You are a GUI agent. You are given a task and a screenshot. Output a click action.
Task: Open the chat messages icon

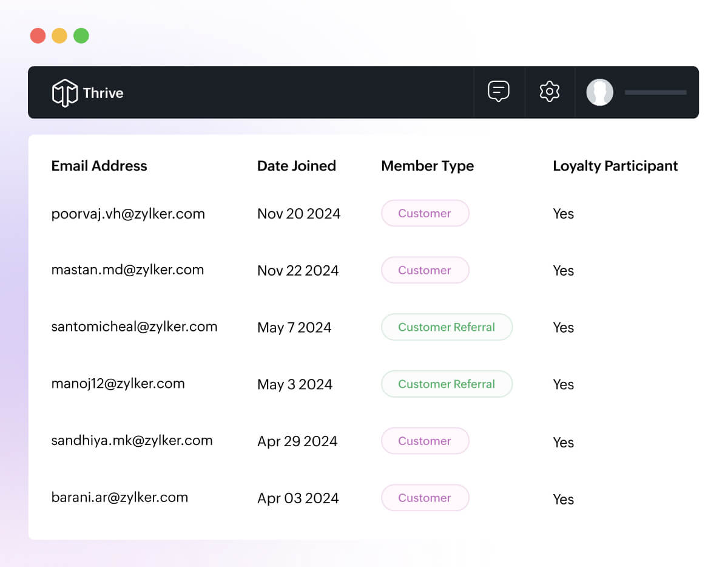pyautogui.click(x=499, y=92)
